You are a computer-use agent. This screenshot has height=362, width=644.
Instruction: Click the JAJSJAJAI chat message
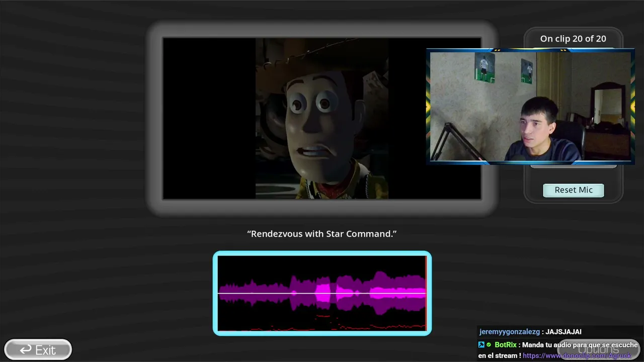click(563, 332)
